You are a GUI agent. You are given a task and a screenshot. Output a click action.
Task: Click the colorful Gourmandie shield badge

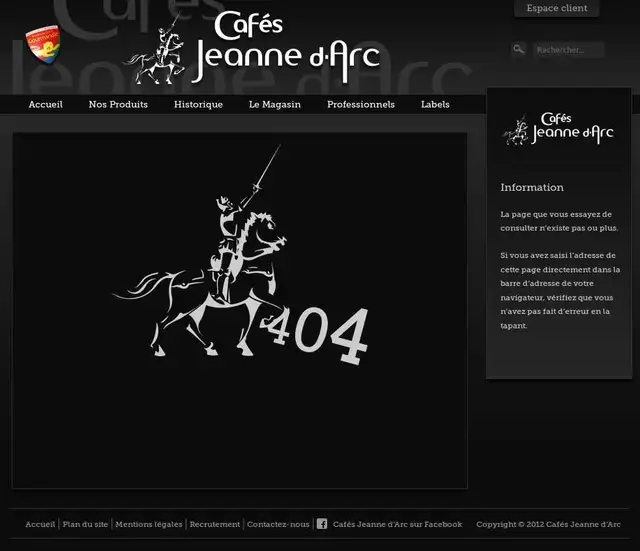43,44
